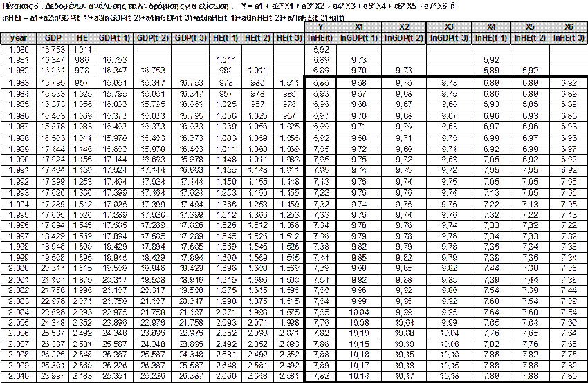Click the GDP value in the 1.981 row
The width and height of the screenshot is (588, 383).
tap(53, 60)
